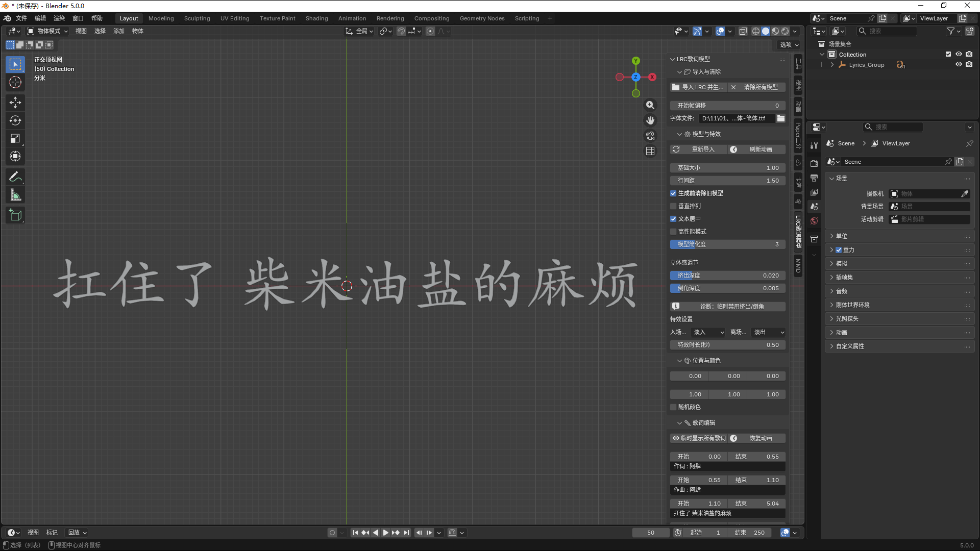Play the animation forward
Viewport: 980px width, 551px height.
click(386, 533)
